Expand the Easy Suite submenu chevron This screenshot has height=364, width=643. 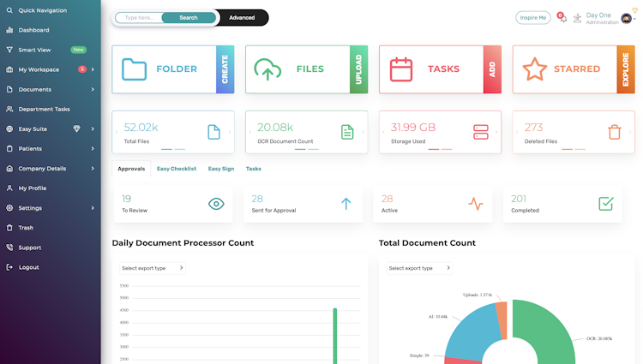[93, 128]
